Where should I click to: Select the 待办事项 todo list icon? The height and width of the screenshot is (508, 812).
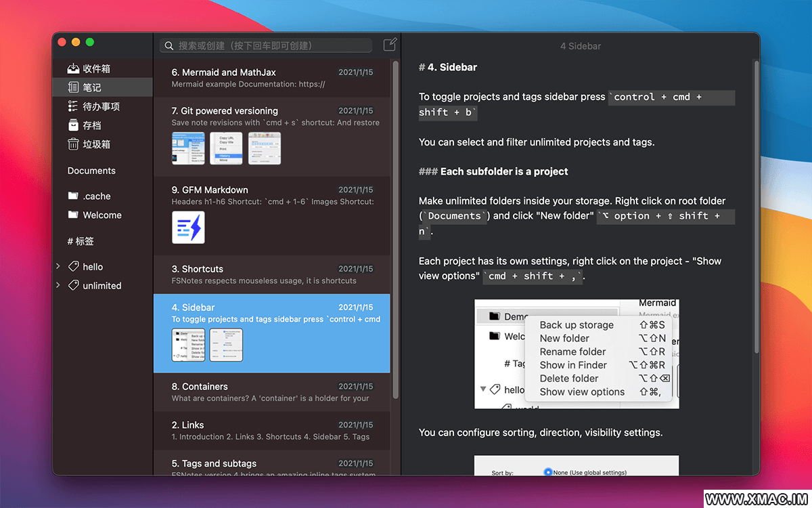click(x=74, y=106)
